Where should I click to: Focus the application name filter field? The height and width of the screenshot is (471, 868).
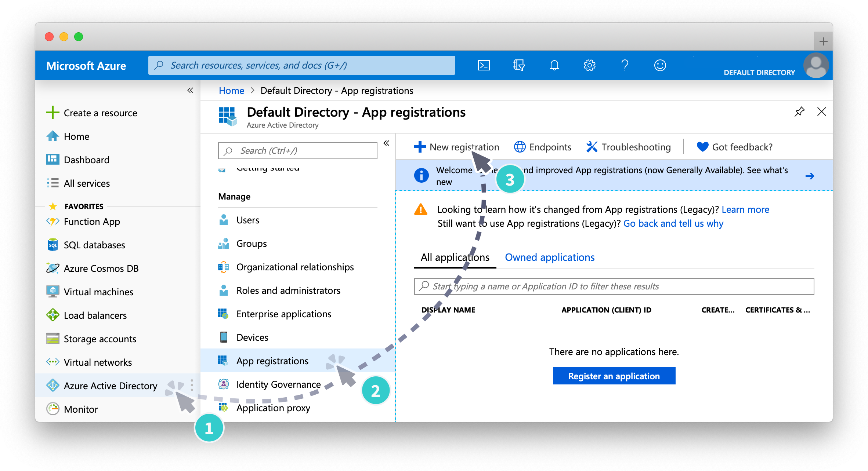(x=614, y=286)
